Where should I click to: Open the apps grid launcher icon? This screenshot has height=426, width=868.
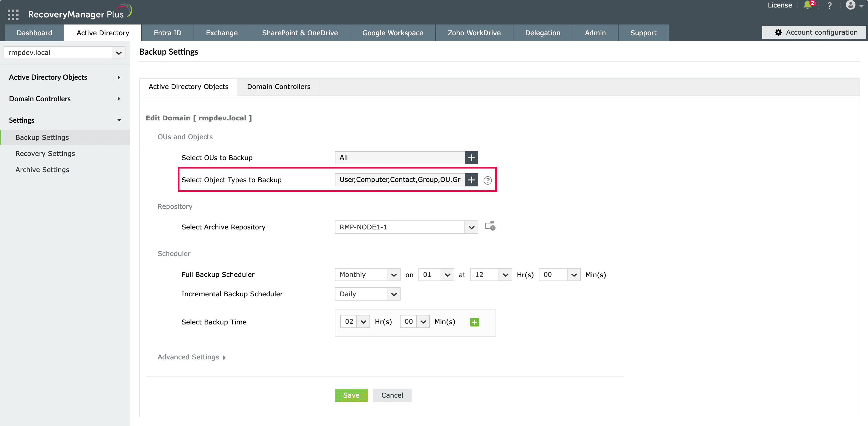(x=13, y=15)
